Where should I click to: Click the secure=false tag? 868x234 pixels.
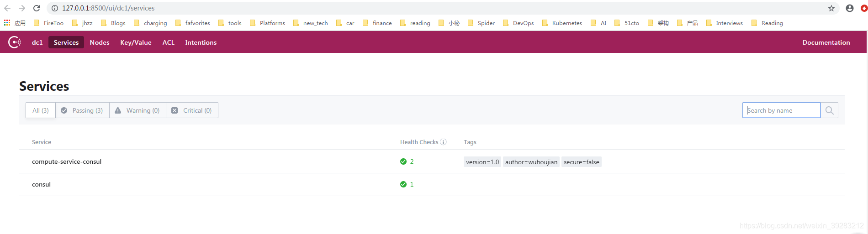[582, 162]
